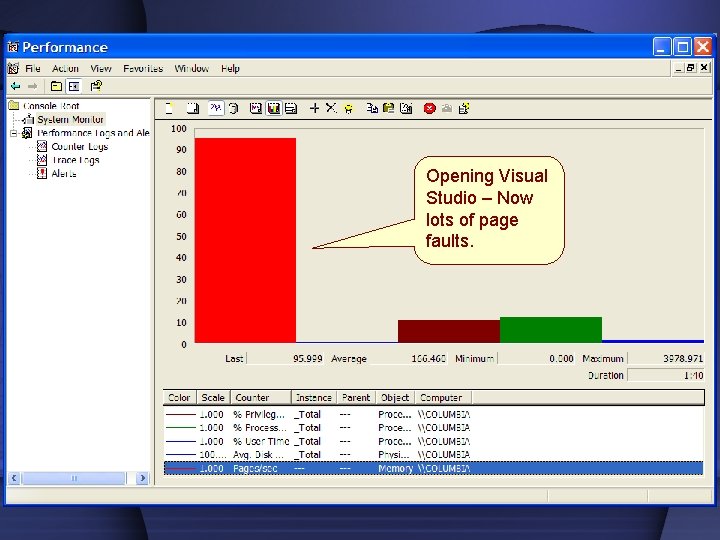Click the Instance column header
This screenshot has width=720, height=540.
click(314, 398)
